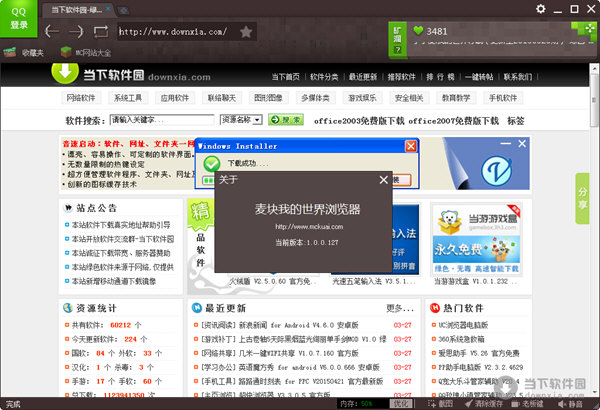600x410 pixels.
Task: Open the 新浪新闻 for Android update entry
Action: pyautogui.click(x=280, y=325)
